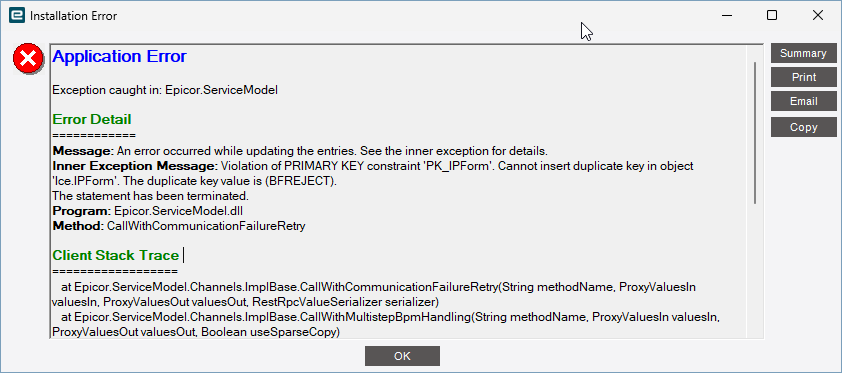842x373 pixels.
Task: Click the Installation Error title bar text
Action: click(x=74, y=16)
